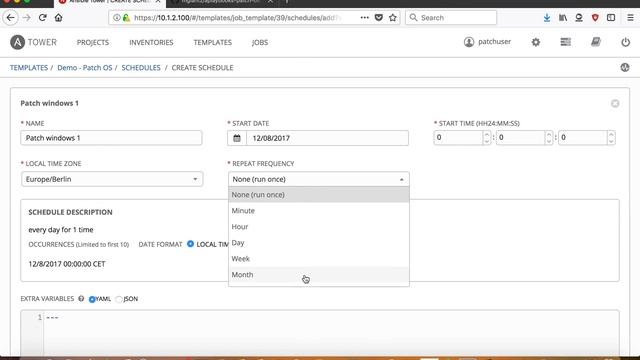Viewport: 640px width, 360px height.
Task: Open INVENTORIES in Tower navigation
Action: pos(151,42)
